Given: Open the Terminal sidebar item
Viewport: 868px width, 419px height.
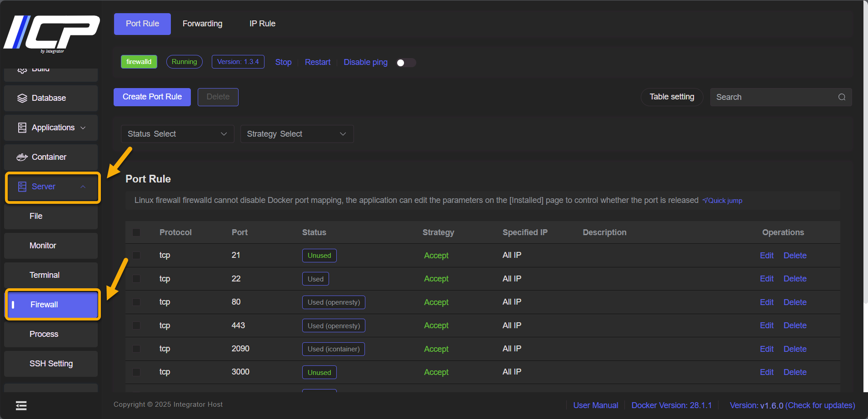Looking at the screenshot, I should pyautogui.click(x=51, y=275).
